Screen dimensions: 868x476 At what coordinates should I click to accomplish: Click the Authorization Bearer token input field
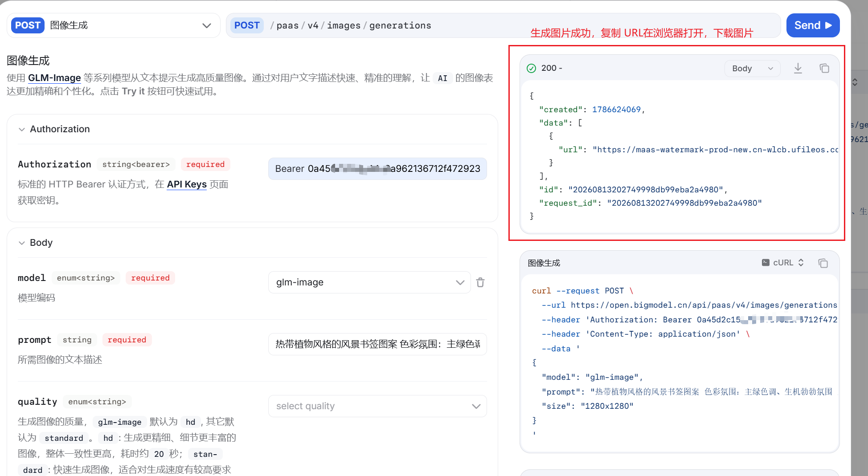[377, 169]
